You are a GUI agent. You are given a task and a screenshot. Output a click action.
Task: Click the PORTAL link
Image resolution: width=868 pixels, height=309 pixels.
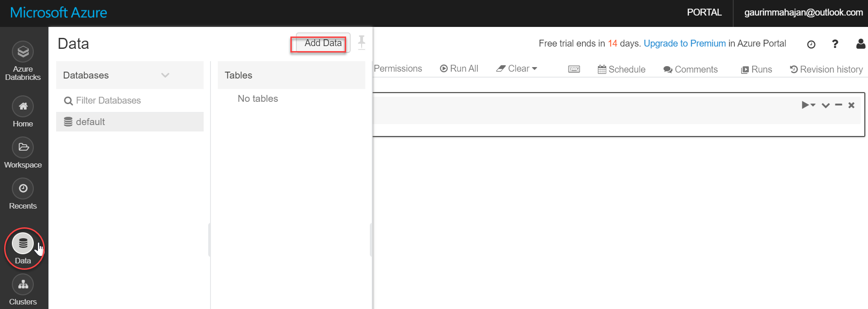coord(704,12)
